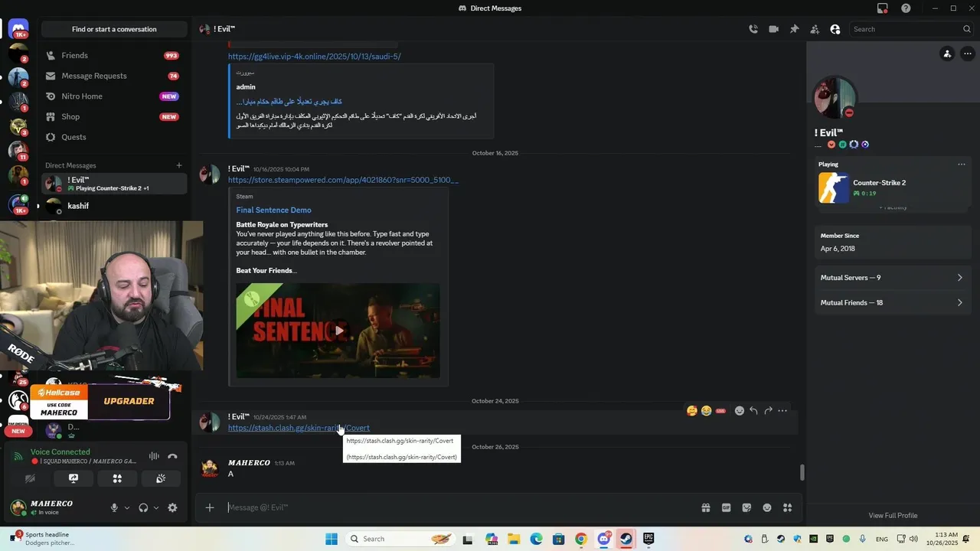Add friends to DM icon in header
The height and width of the screenshot is (551, 980).
[x=815, y=29]
